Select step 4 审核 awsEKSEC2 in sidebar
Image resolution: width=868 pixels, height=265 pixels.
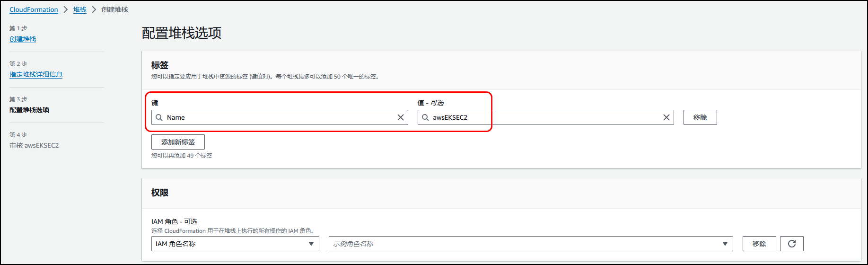[34, 145]
